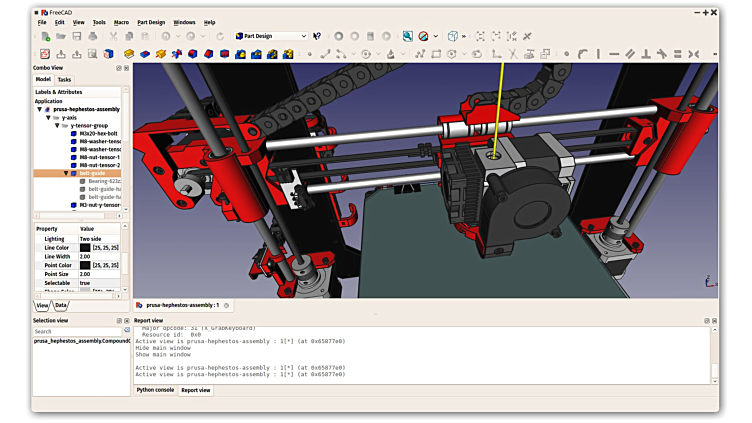Click the Save file icon
752x423 pixels.
coord(77,36)
